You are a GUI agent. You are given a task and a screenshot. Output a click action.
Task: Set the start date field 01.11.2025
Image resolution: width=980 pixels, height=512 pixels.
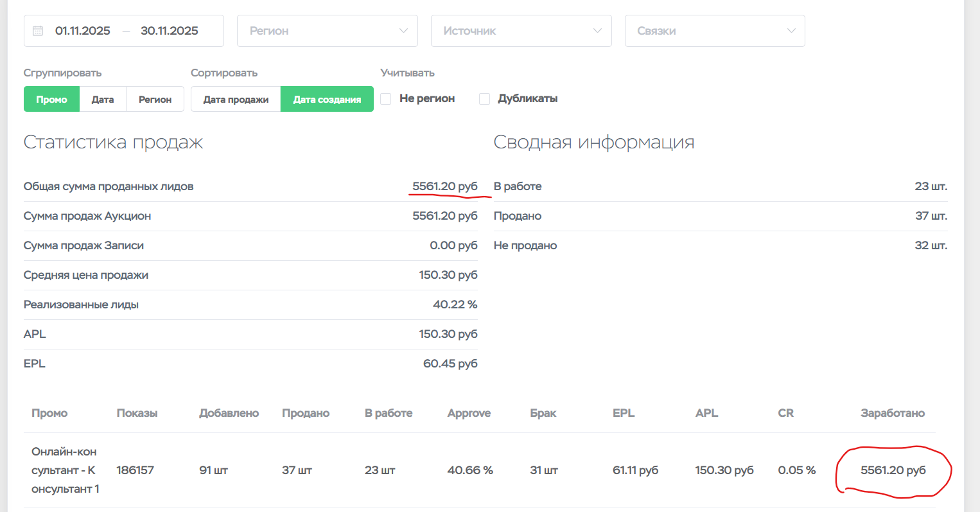[x=83, y=31]
